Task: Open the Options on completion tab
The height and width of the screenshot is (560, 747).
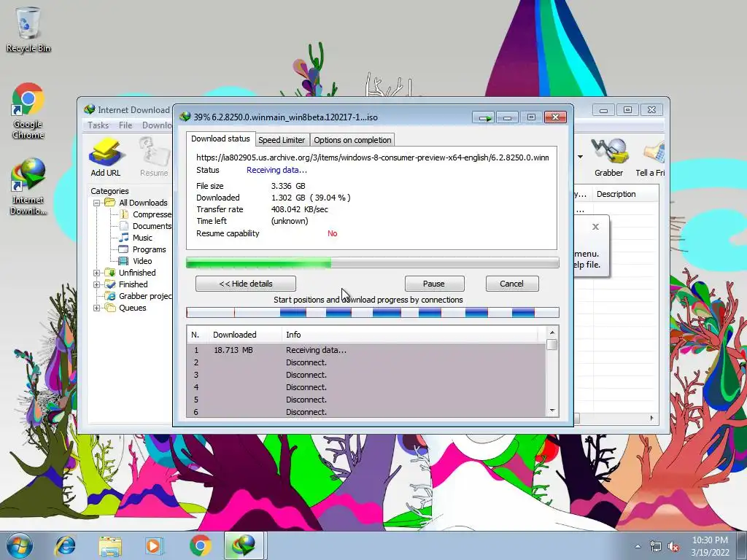Action: point(352,140)
